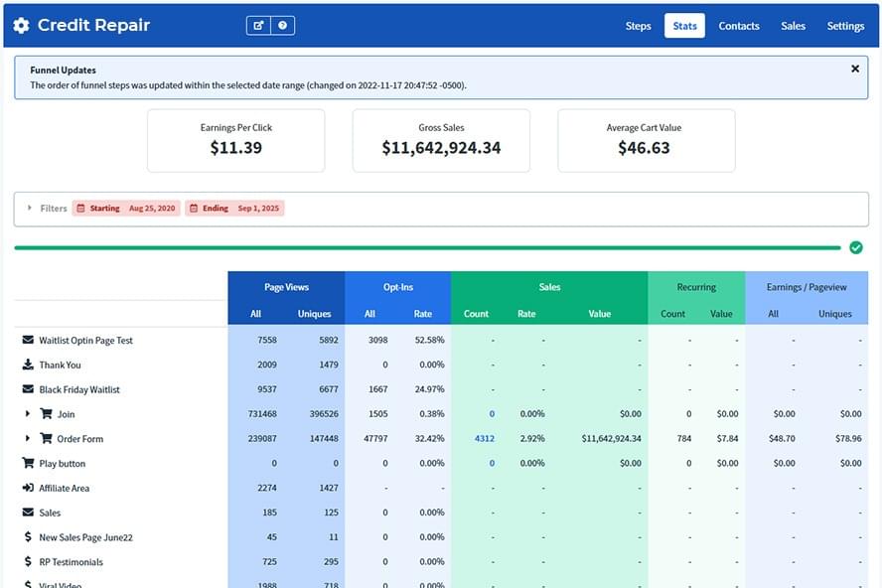Click the sign-in icon for Affiliate Area
The height and width of the screenshot is (588, 882).
point(28,488)
